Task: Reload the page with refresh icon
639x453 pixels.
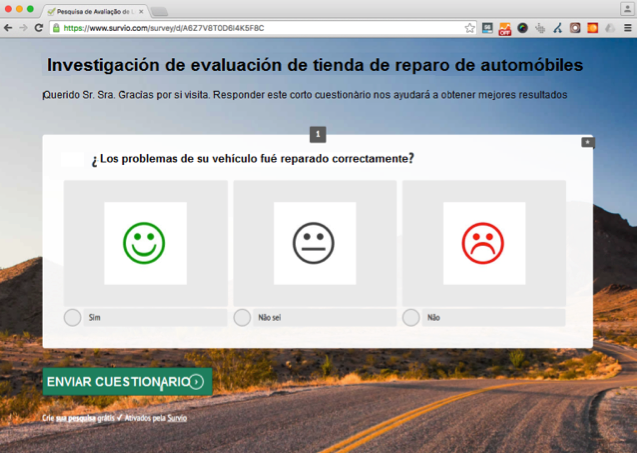Action: (38, 28)
